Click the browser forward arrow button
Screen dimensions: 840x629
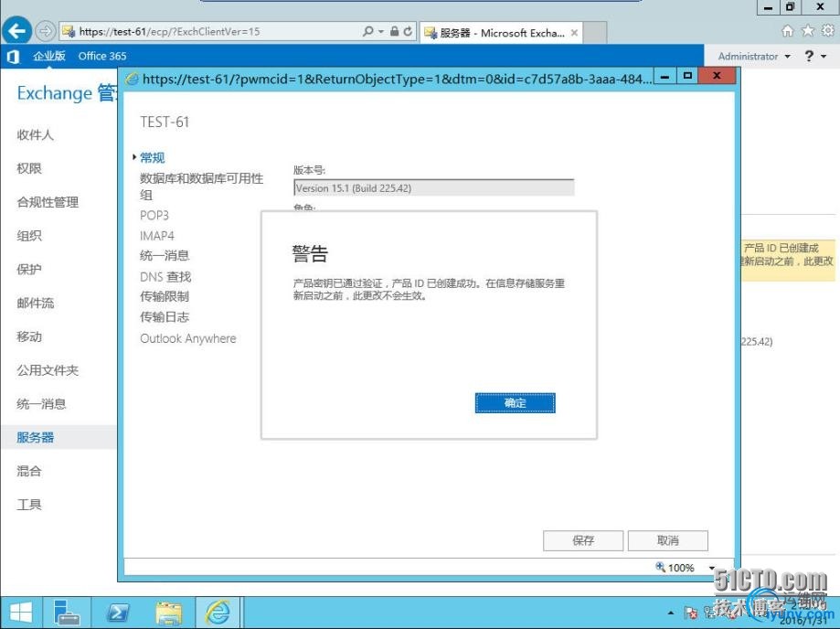[x=46, y=32]
